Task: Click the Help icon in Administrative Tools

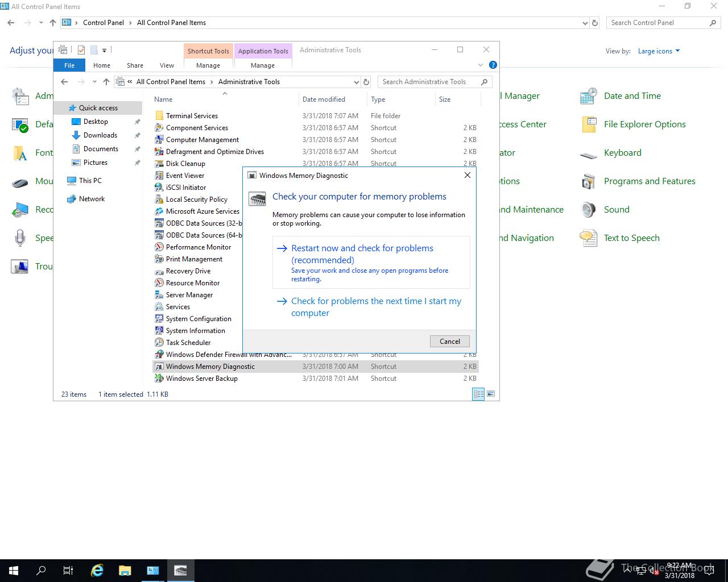Action: point(493,65)
